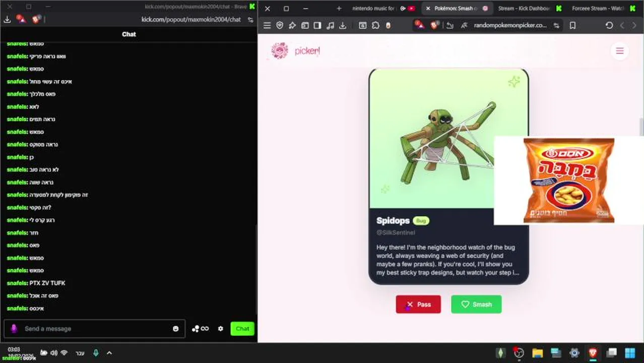Viewport: 644px width, 363px height.
Task: Click the screenshot capture toolbar icon
Action: (362, 25)
